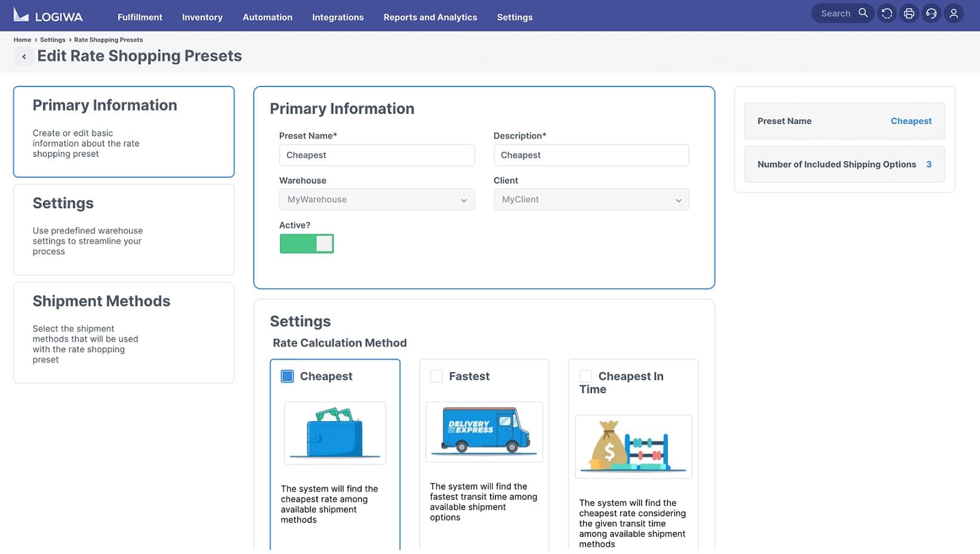This screenshot has height=554, width=980.
Task: Click the search magnifier icon
Action: [x=863, y=13]
